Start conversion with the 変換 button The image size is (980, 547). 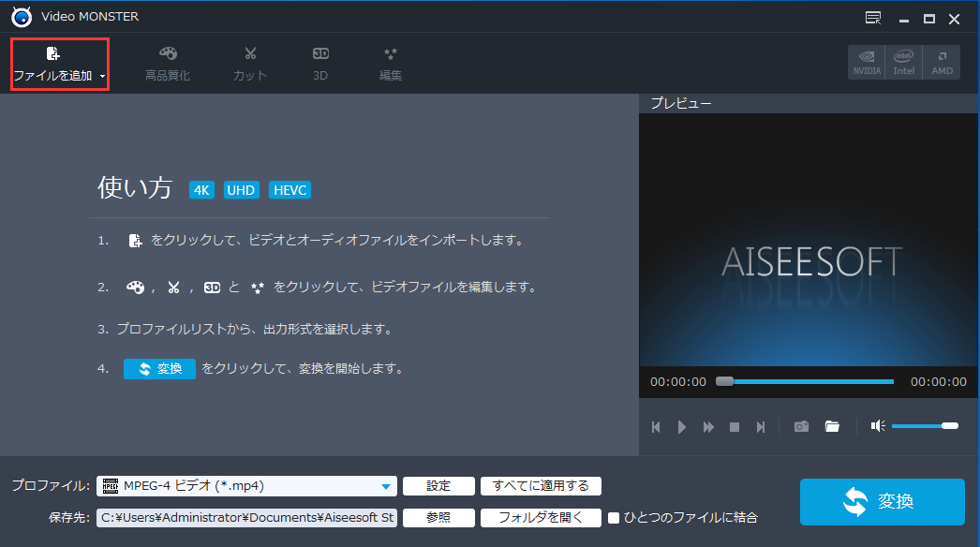[882, 502]
